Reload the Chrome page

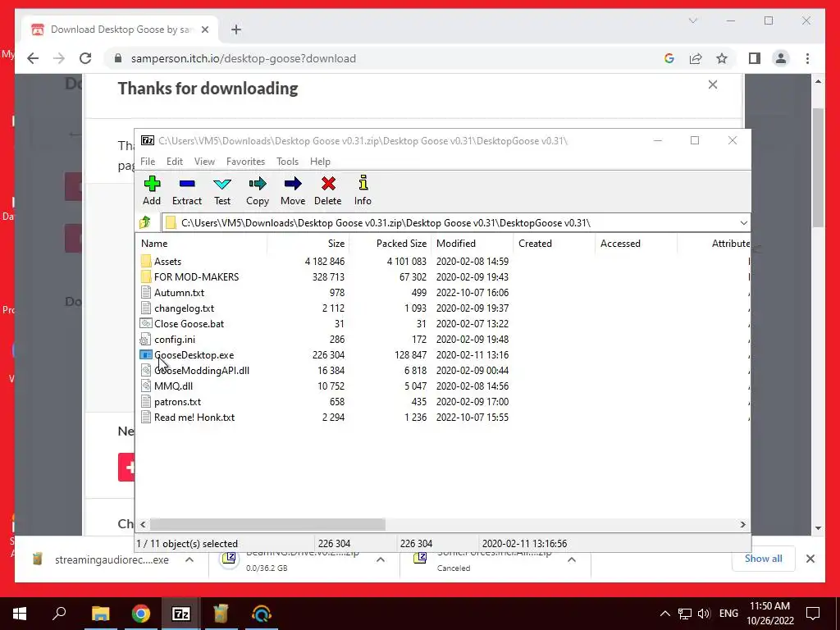(85, 58)
